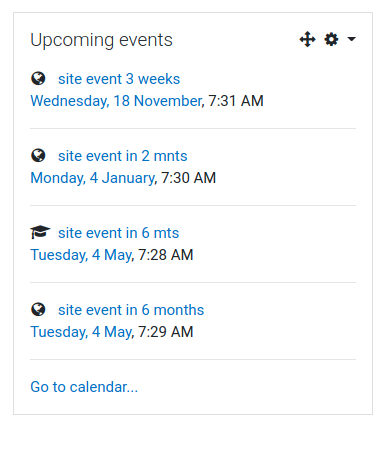Screen dimensions: 386x450
Task: Select Tuesday, 4 May date above 7:29 AM
Action: click(x=81, y=332)
